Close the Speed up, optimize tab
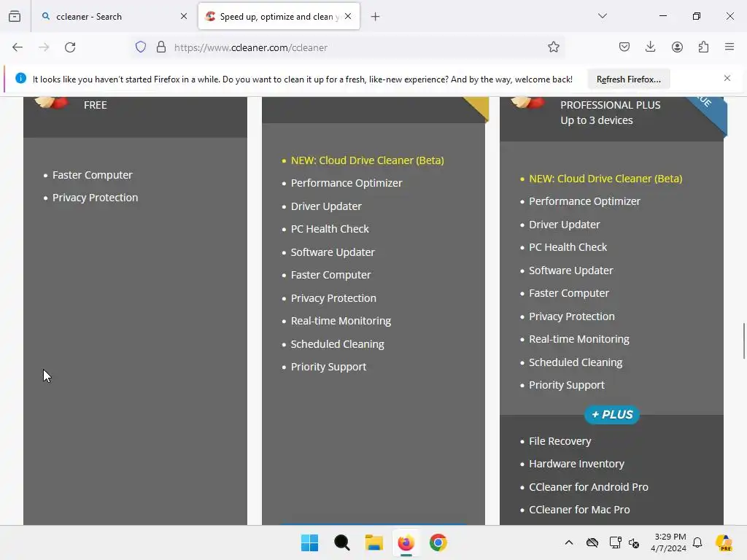 click(x=348, y=16)
